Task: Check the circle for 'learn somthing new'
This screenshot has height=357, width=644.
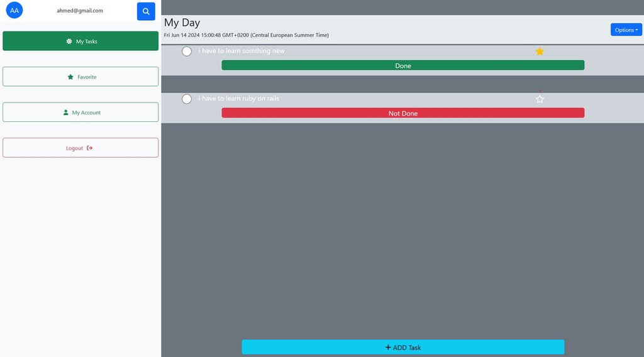Action: coord(187,52)
